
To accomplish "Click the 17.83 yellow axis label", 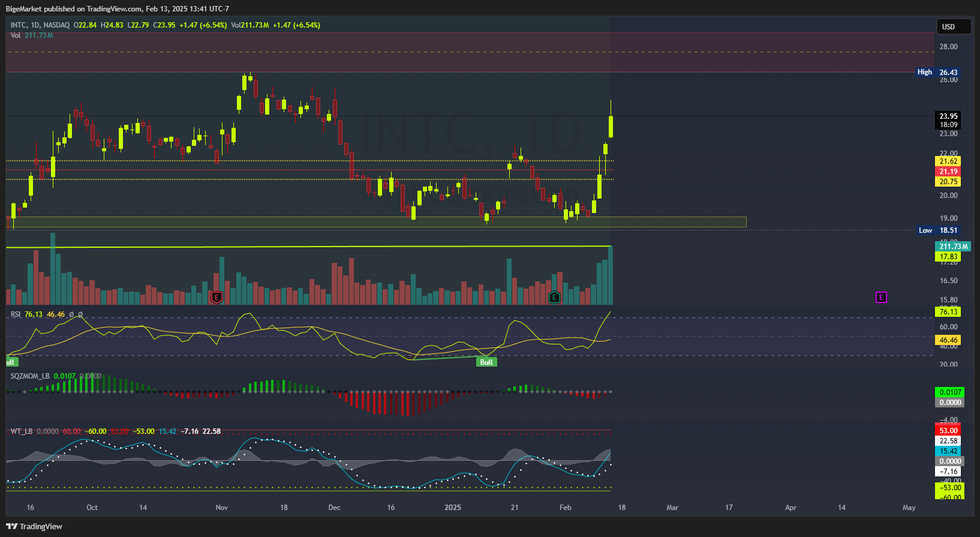I will (948, 257).
